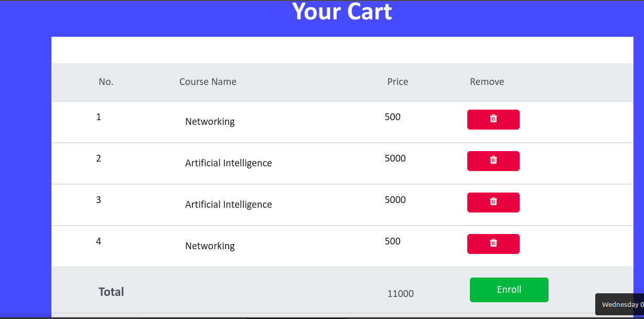Click the 5000 price in row 3
Image resolution: width=644 pixels, height=319 pixels.
click(395, 200)
